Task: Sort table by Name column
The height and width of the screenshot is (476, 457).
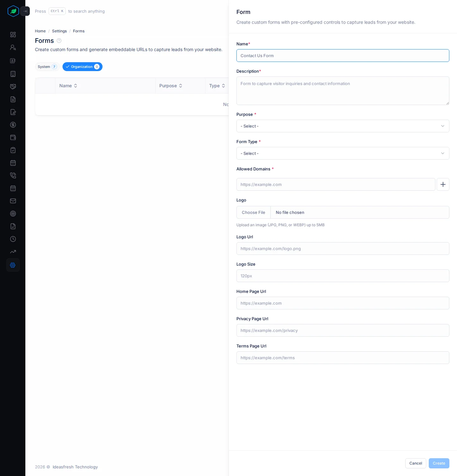Action: click(x=68, y=86)
